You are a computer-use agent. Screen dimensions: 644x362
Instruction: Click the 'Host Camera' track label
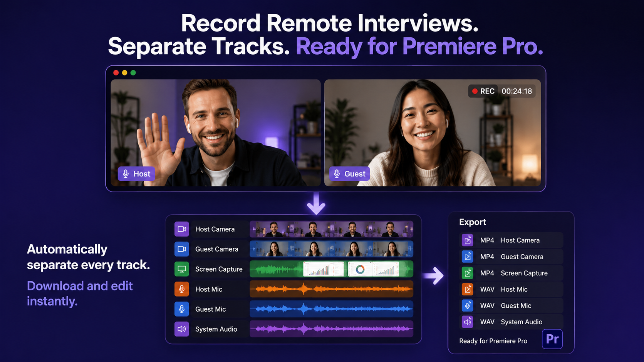pyautogui.click(x=215, y=229)
